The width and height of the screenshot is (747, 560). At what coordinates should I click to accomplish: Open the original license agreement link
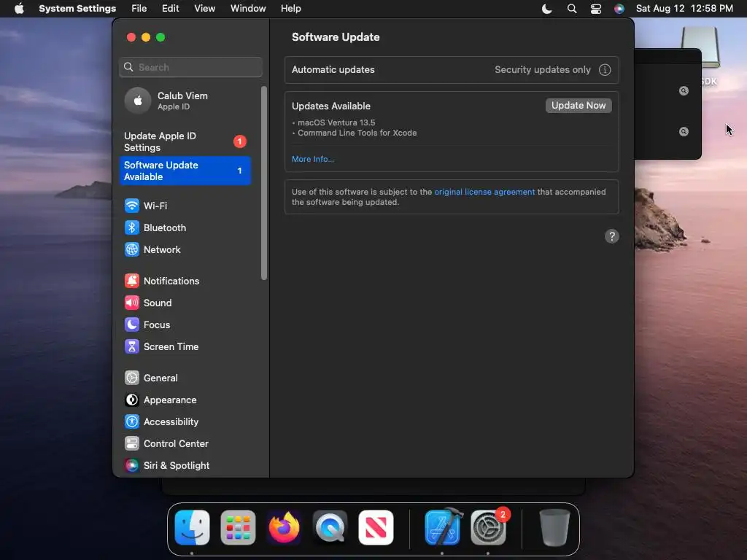click(x=484, y=192)
